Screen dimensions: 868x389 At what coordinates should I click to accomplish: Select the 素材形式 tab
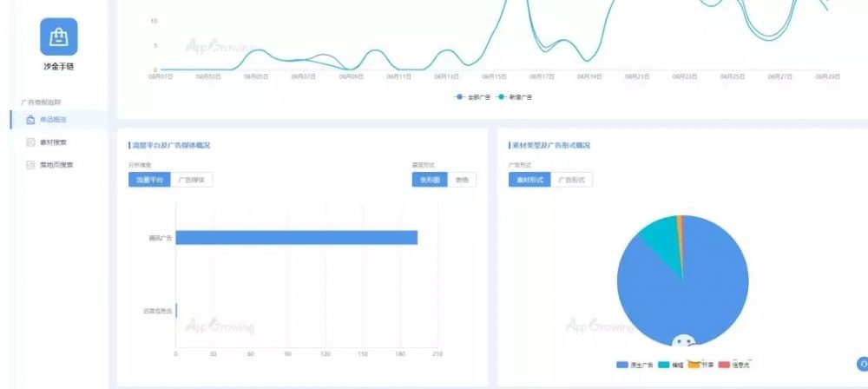(529, 180)
